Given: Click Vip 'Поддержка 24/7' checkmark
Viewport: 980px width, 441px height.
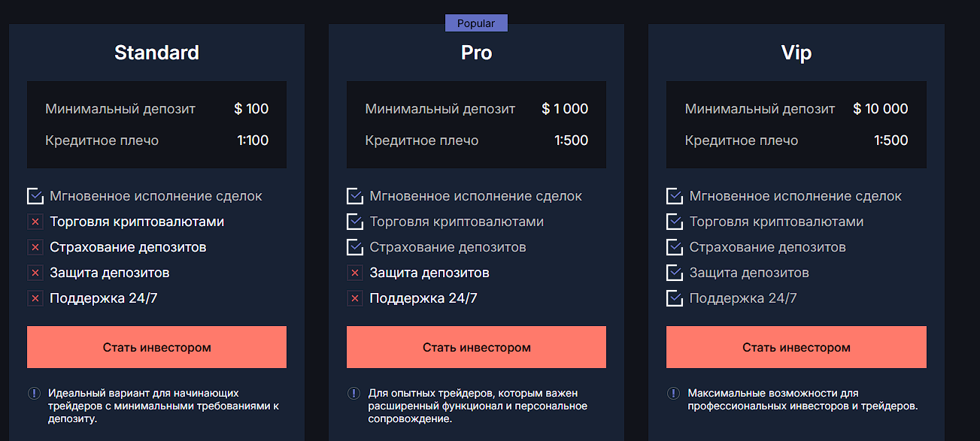Looking at the screenshot, I should pyautogui.click(x=675, y=298).
